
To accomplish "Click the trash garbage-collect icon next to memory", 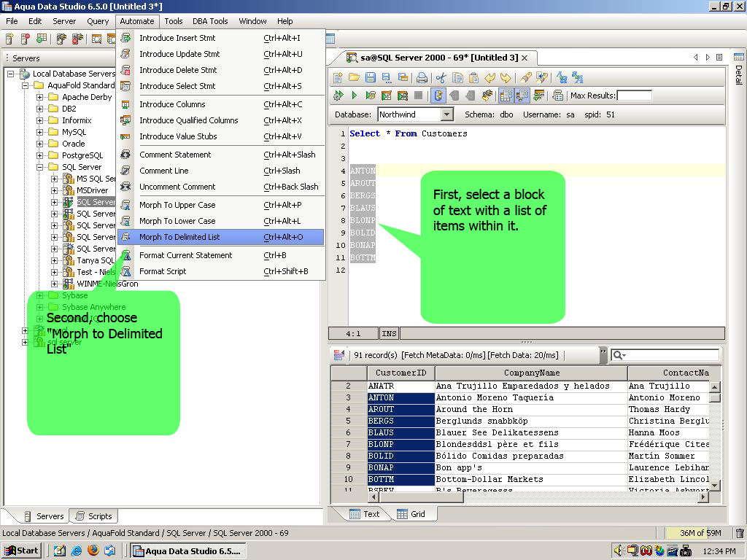I will (740, 533).
